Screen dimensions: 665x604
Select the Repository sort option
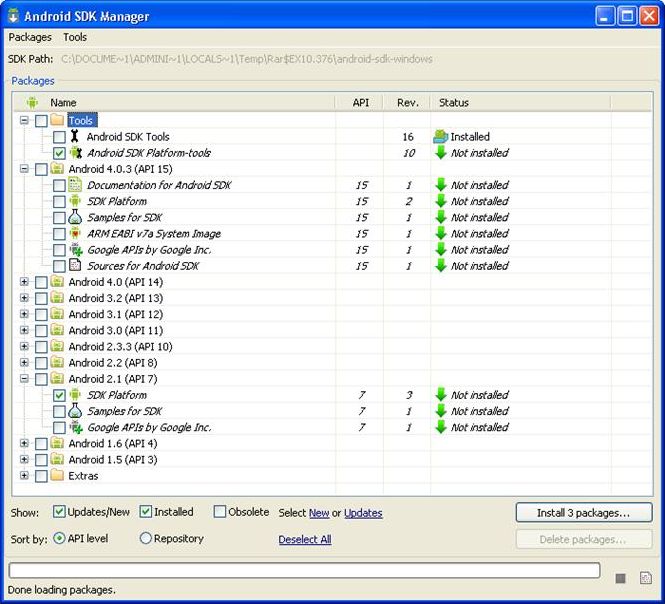click(146, 538)
